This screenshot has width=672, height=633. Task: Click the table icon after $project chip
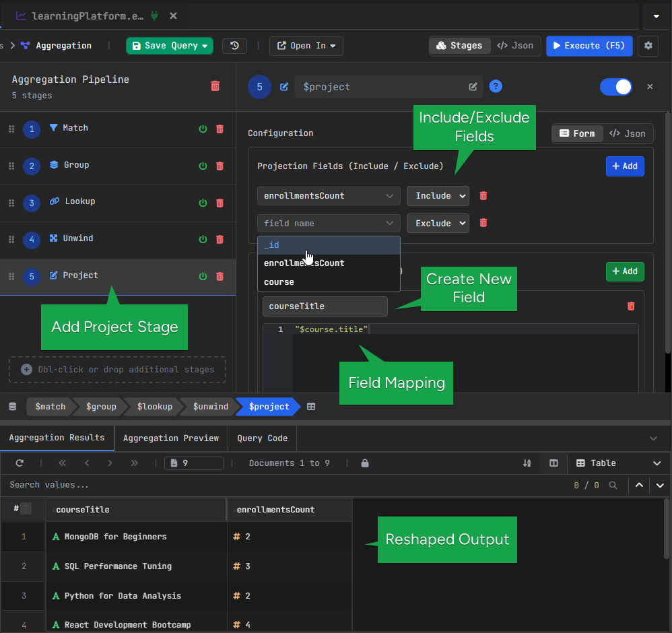pos(311,406)
